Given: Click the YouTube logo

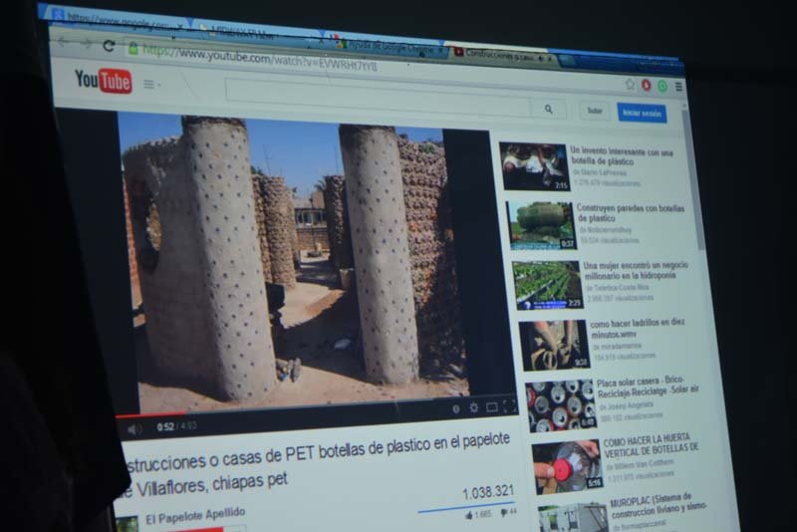Looking at the screenshot, I should (104, 81).
